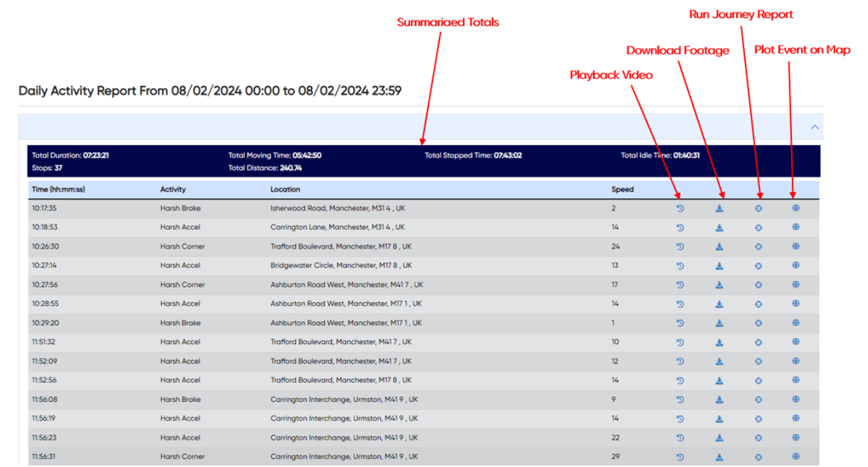The image size is (868, 467).
Task: Plot the 10:17:35 Isherwood Road event on map
Action: click(796, 207)
